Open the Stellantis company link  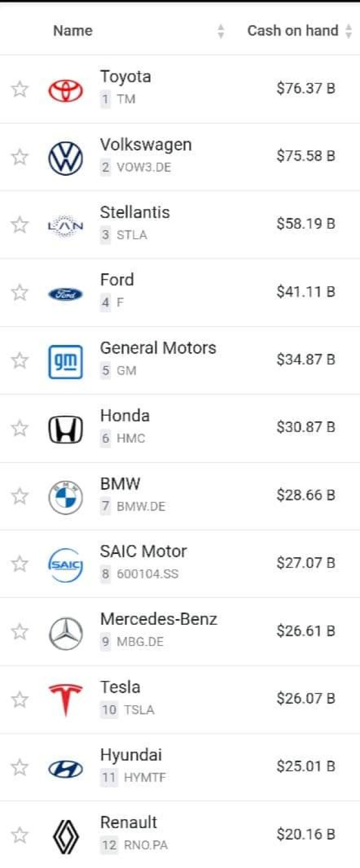[x=134, y=212]
